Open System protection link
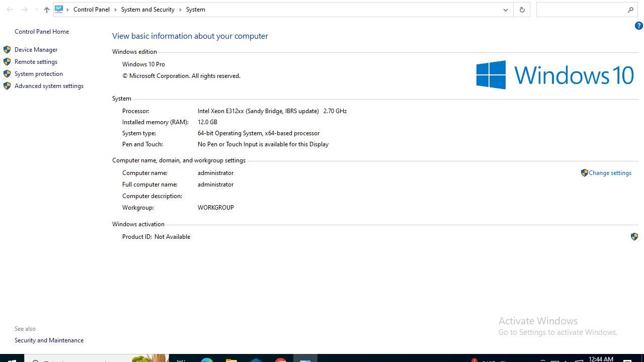This screenshot has height=362, width=644. click(38, 74)
